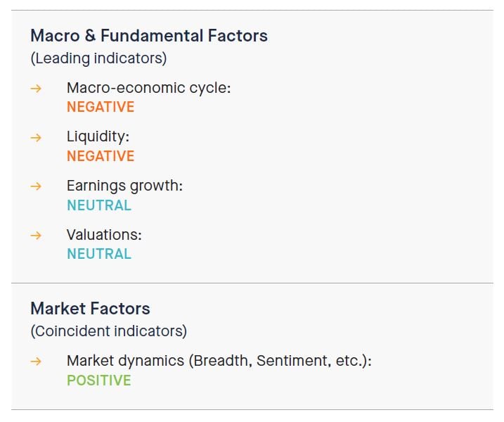Click the arrow icon beside Earnings growth
504x422 pixels.
pos(36,186)
